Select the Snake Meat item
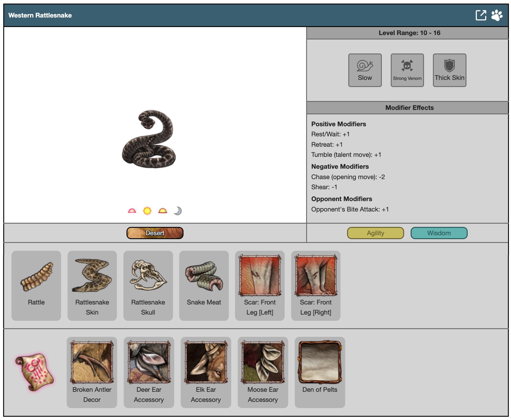 (204, 285)
